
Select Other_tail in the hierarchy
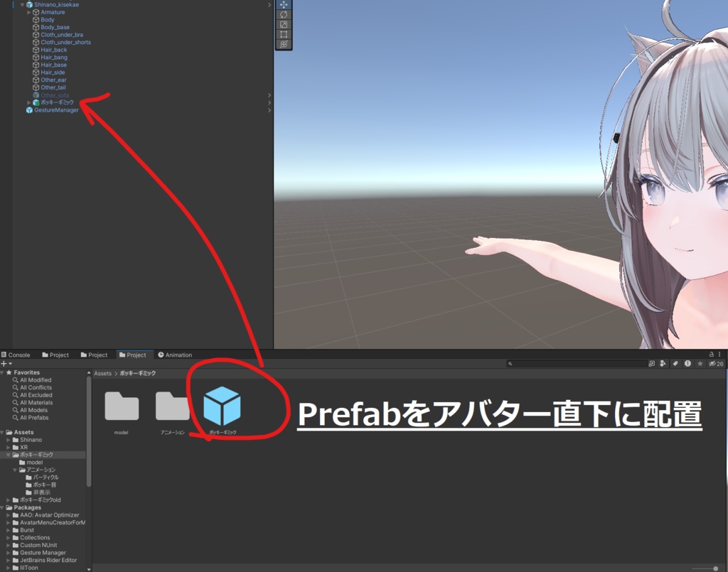pos(53,87)
